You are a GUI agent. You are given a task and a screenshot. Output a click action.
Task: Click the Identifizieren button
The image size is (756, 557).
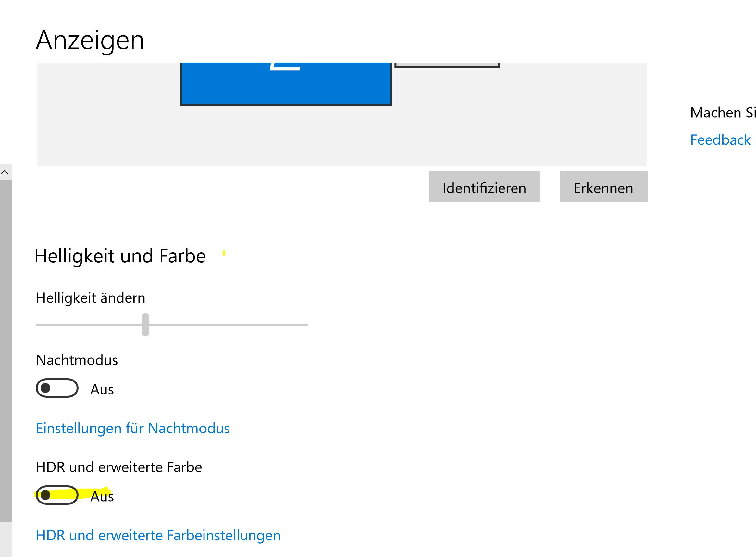pyautogui.click(x=484, y=187)
